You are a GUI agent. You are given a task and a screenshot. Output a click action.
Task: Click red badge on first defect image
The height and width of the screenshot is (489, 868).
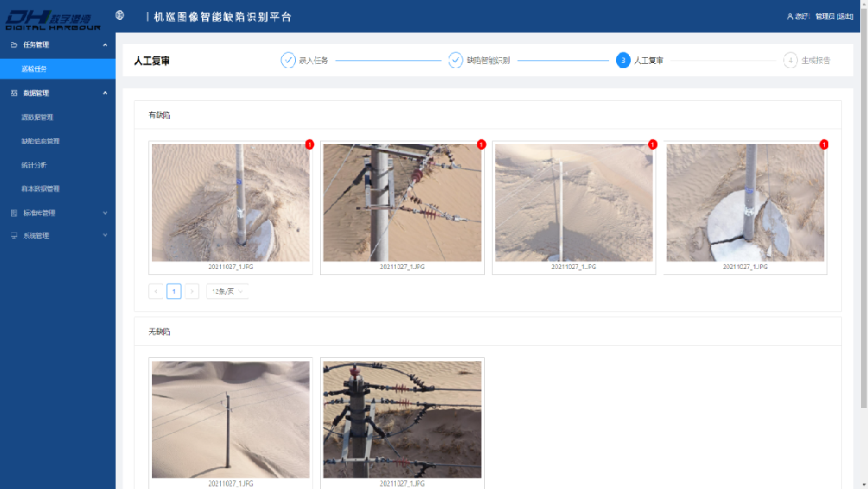click(x=310, y=145)
